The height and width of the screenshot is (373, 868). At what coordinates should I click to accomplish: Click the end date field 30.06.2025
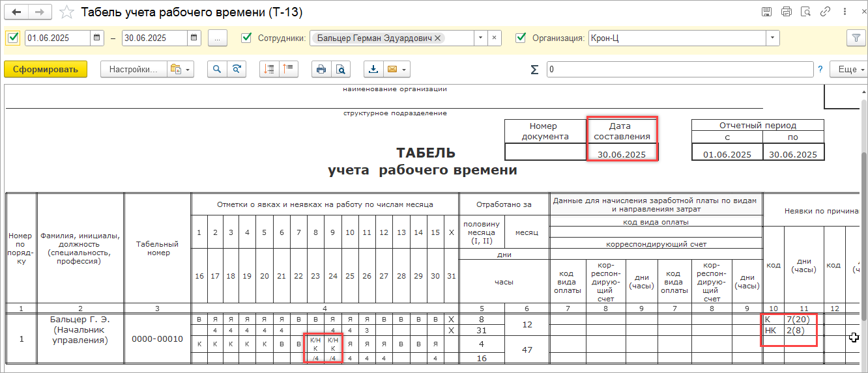coord(155,38)
